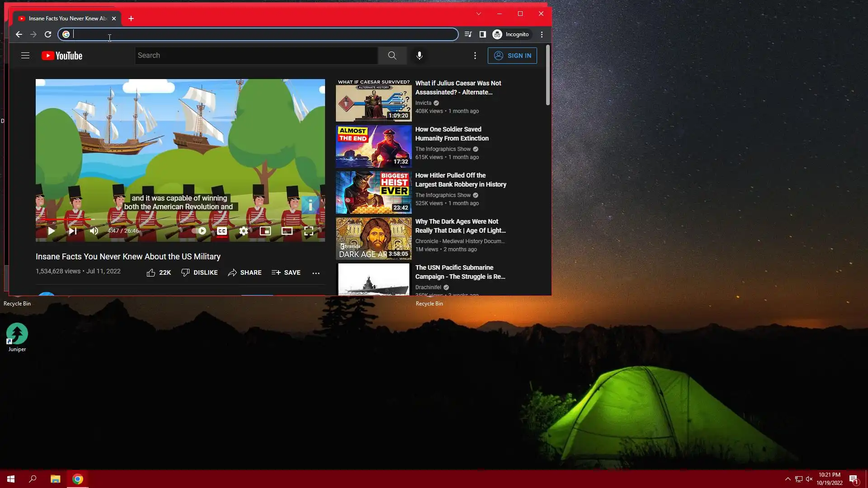This screenshot has height=488, width=868.
Task: Open video settings gear icon
Action: (x=243, y=231)
